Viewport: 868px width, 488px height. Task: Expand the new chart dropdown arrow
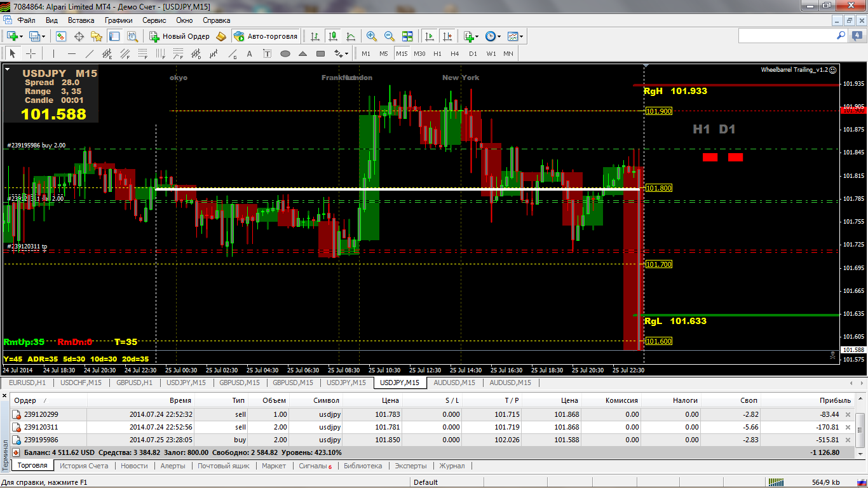22,36
